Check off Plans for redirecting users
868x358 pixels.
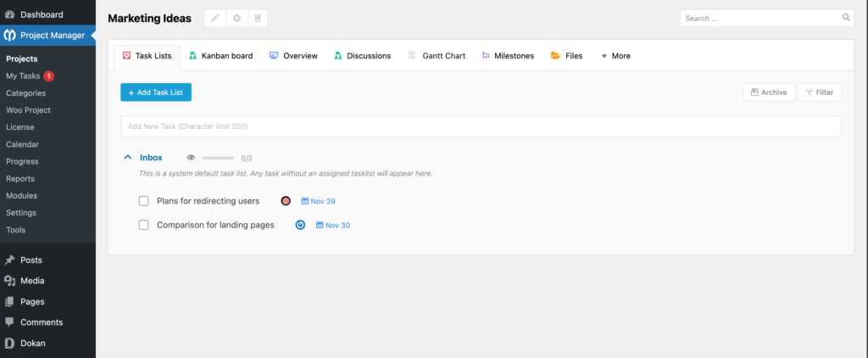[144, 201]
